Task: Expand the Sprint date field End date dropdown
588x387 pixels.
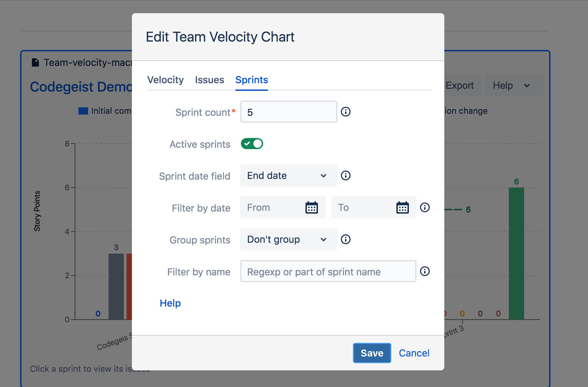Action: tap(289, 175)
